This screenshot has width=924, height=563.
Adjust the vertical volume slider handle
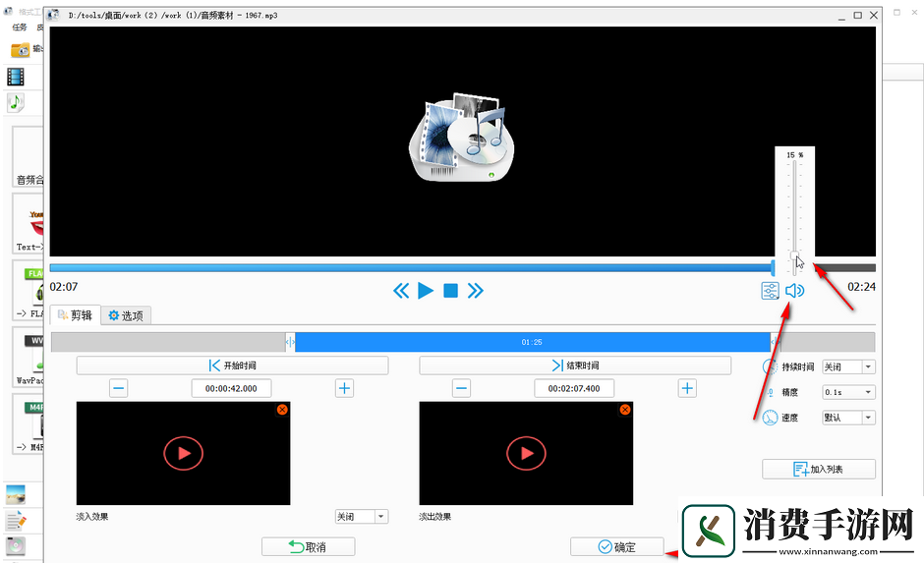click(794, 257)
